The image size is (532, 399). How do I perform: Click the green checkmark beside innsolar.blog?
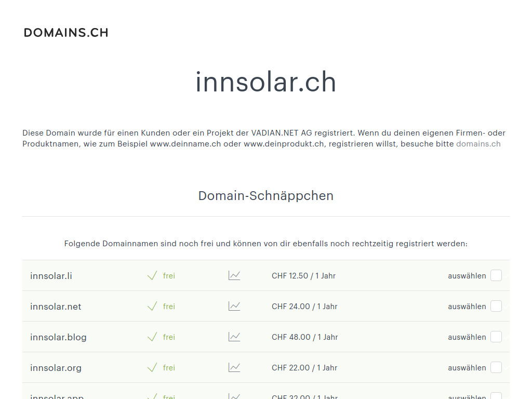click(152, 336)
